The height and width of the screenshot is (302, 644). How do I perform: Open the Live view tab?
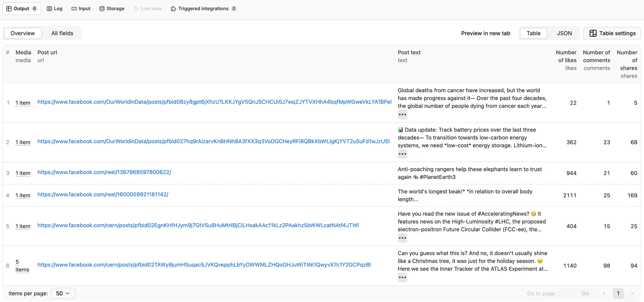click(x=148, y=9)
